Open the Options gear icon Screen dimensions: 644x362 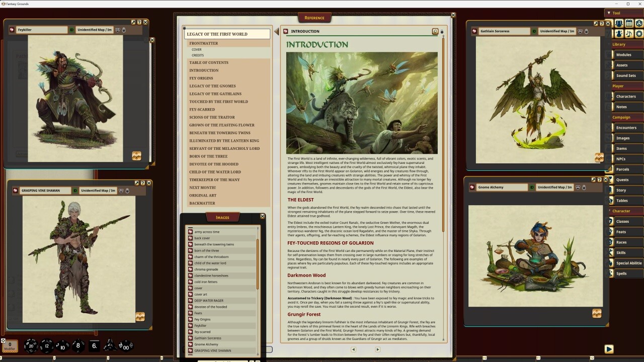(x=639, y=34)
